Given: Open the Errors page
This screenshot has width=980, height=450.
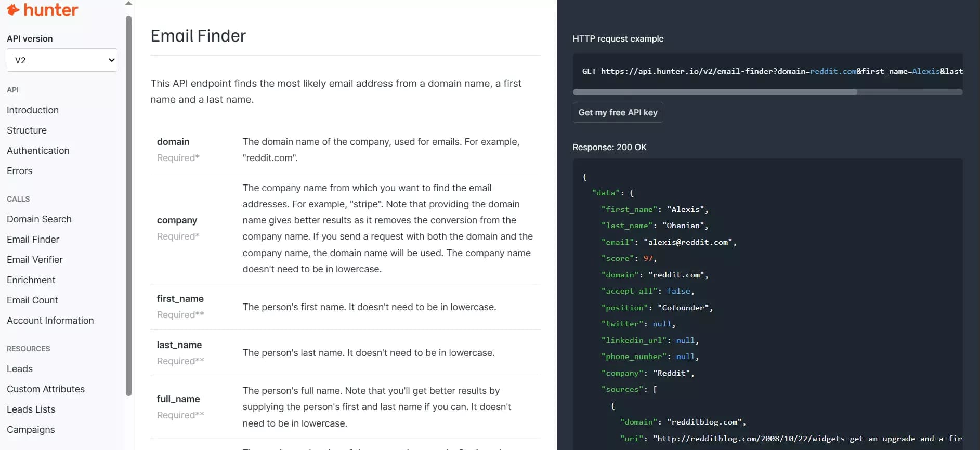Looking at the screenshot, I should [20, 171].
